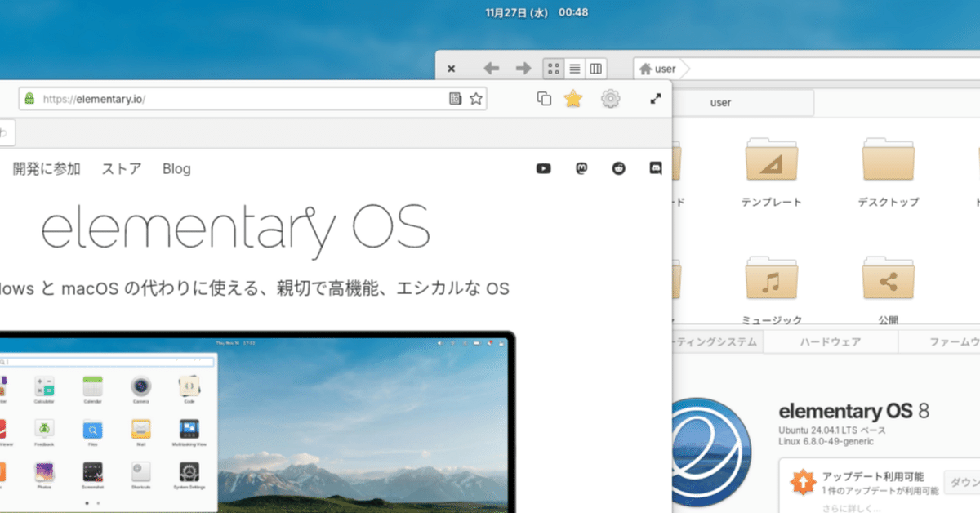The height and width of the screenshot is (513, 980).
Task: Open the ミュージック folder
Action: [772, 278]
